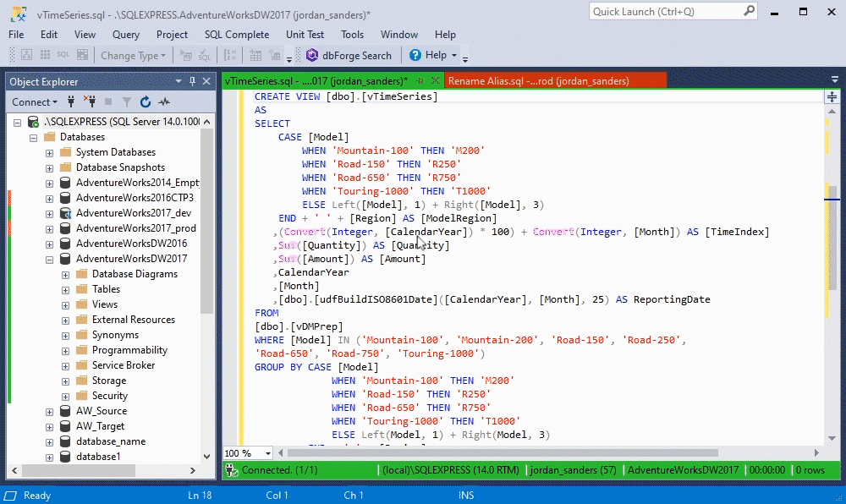Open the Activity Monitor icon
The image size is (846, 504).
point(164,102)
